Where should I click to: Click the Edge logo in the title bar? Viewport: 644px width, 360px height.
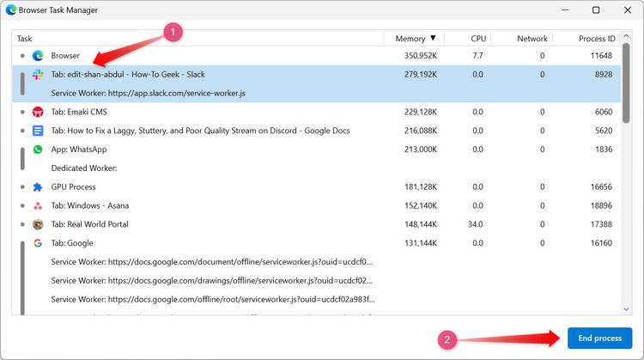point(11,9)
